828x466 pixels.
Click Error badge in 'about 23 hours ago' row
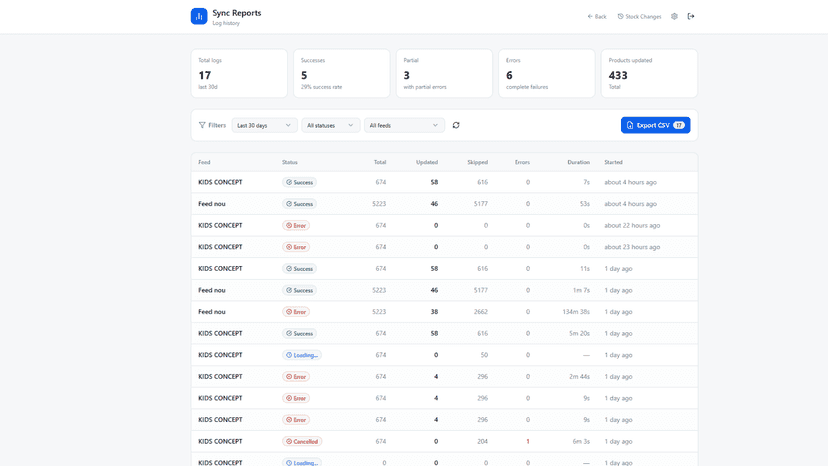click(x=296, y=247)
